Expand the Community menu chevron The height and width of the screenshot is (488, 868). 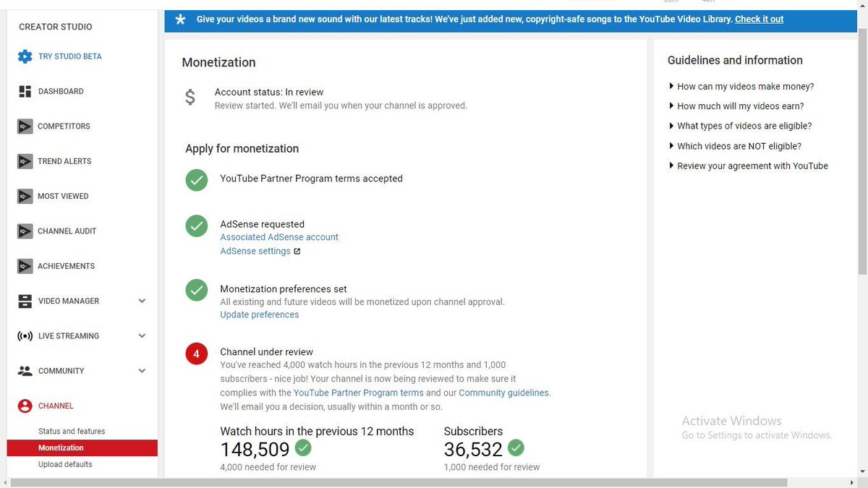tap(142, 371)
